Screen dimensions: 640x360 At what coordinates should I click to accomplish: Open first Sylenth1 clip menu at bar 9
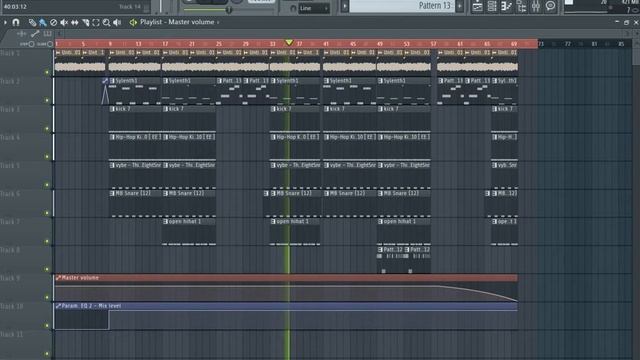point(112,81)
